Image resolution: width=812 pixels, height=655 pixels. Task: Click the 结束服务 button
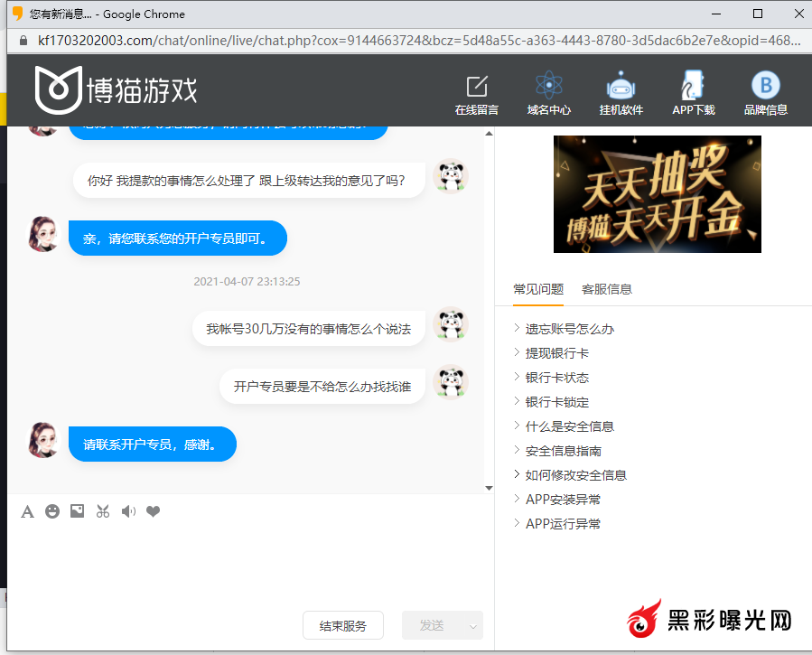[x=342, y=625]
